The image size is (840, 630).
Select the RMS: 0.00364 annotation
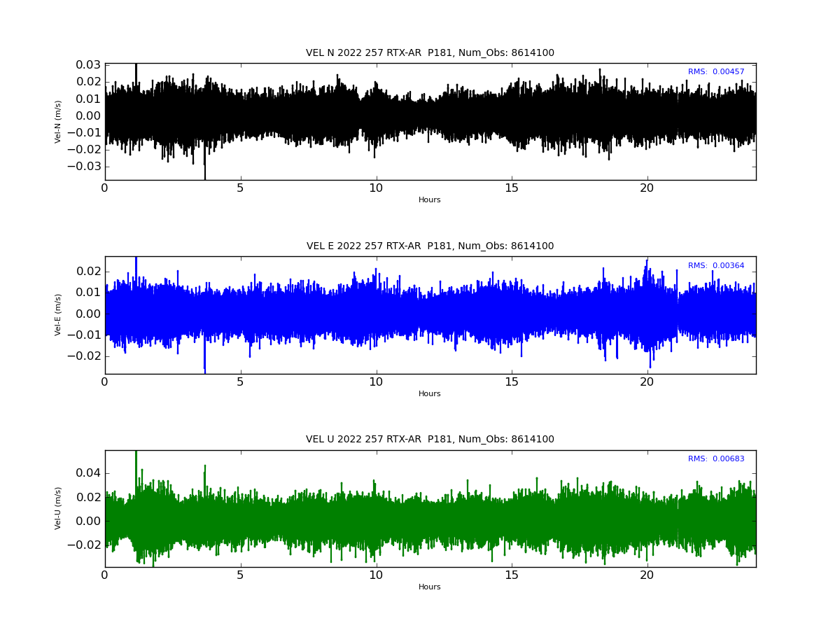[x=716, y=266]
